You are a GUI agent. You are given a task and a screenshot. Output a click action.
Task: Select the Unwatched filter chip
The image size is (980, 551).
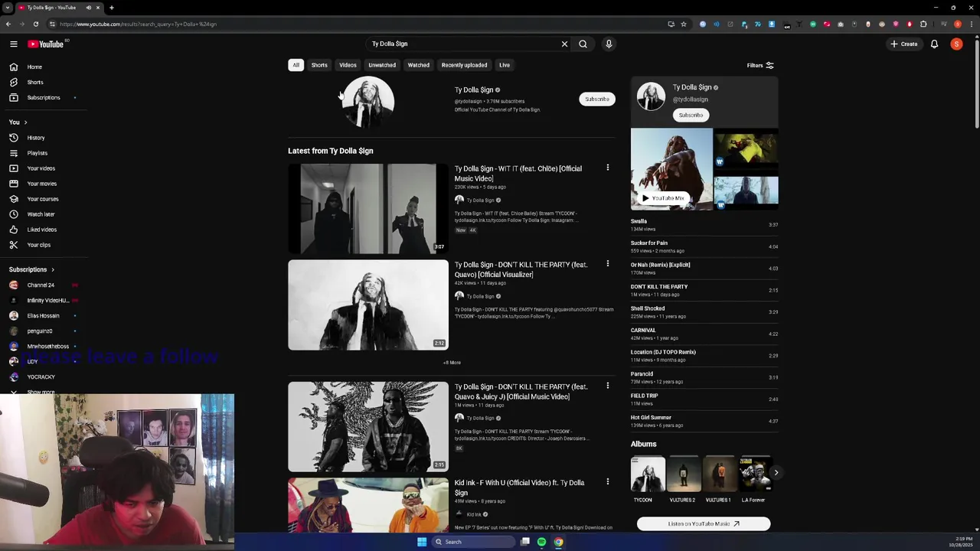pos(382,65)
